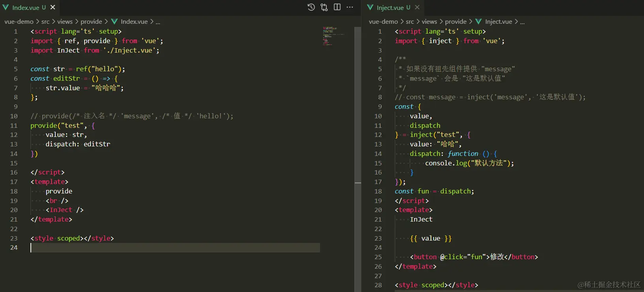
Task: Click the '<InJect />' tag in template
Action: 64,210
